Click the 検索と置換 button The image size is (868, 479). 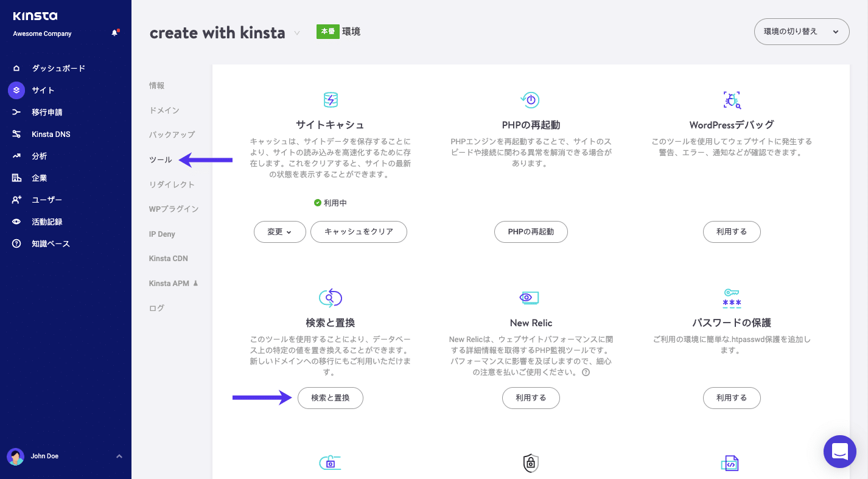point(331,398)
